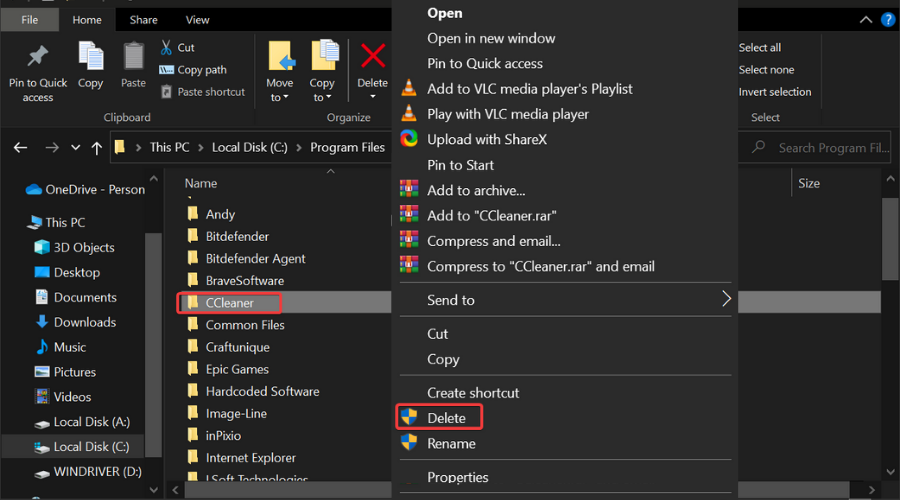Viewport: 900px width, 500px height.
Task: Choose Compress and email... in context menu
Action: pos(494,241)
